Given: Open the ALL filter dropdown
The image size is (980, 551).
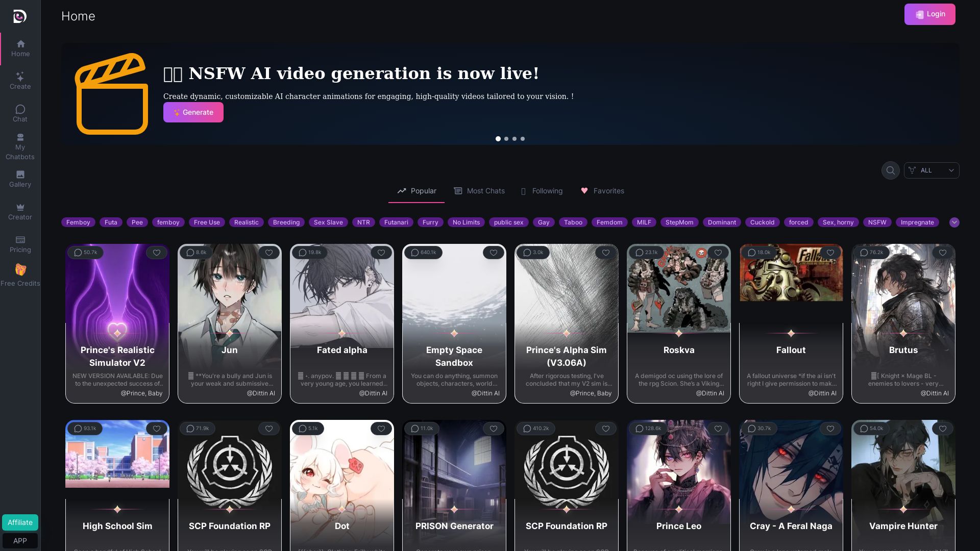Looking at the screenshot, I should (932, 170).
